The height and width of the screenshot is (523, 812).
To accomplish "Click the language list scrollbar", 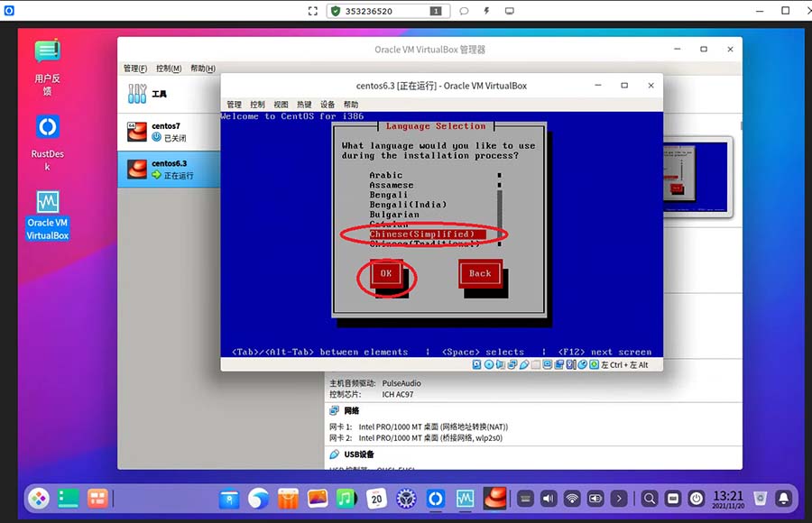I will click(499, 210).
